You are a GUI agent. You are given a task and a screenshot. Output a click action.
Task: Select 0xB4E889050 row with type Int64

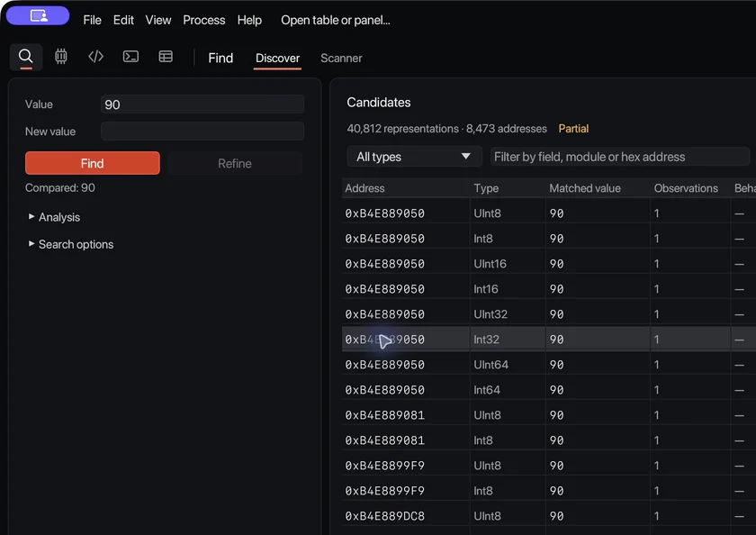[549, 389]
